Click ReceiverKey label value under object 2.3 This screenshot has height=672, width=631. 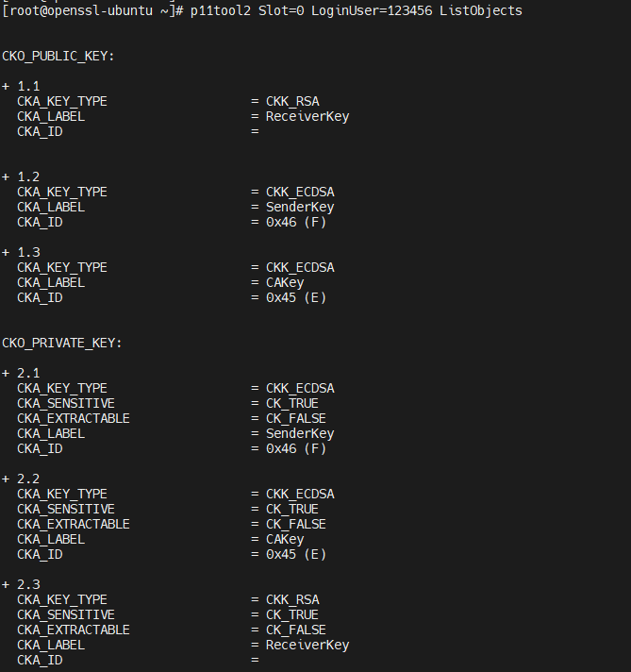307,645
